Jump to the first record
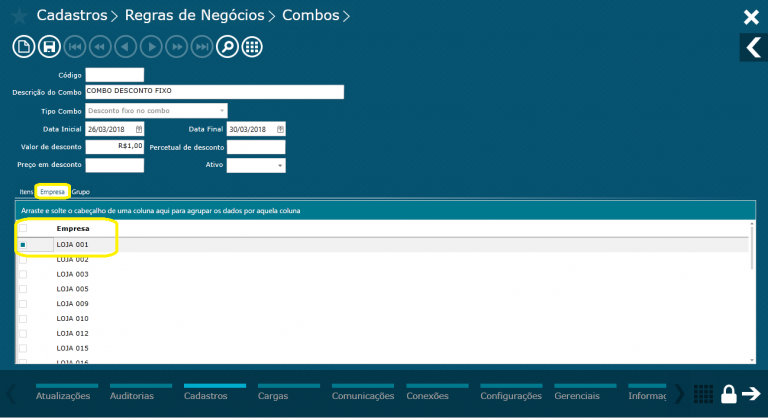768x418 pixels. tap(74, 47)
